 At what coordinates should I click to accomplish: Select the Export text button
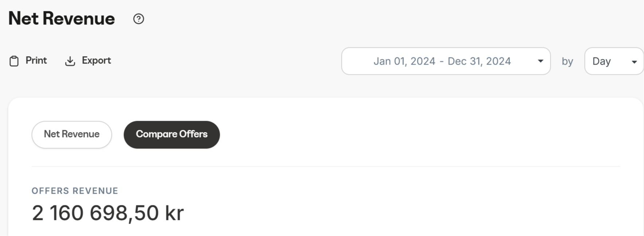pyautogui.click(x=96, y=61)
